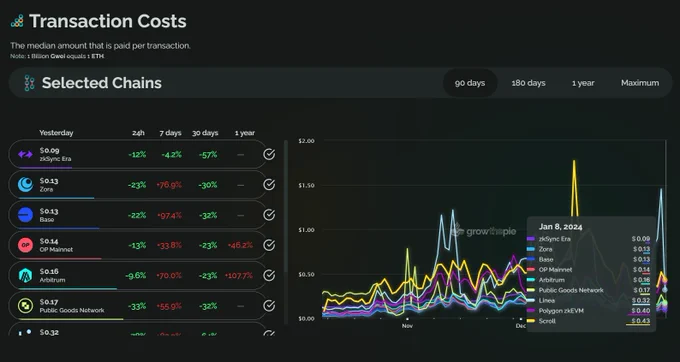Click the 30 days column header
The height and width of the screenshot is (362, 680).
pyautogui.click(x=205, y=133)
